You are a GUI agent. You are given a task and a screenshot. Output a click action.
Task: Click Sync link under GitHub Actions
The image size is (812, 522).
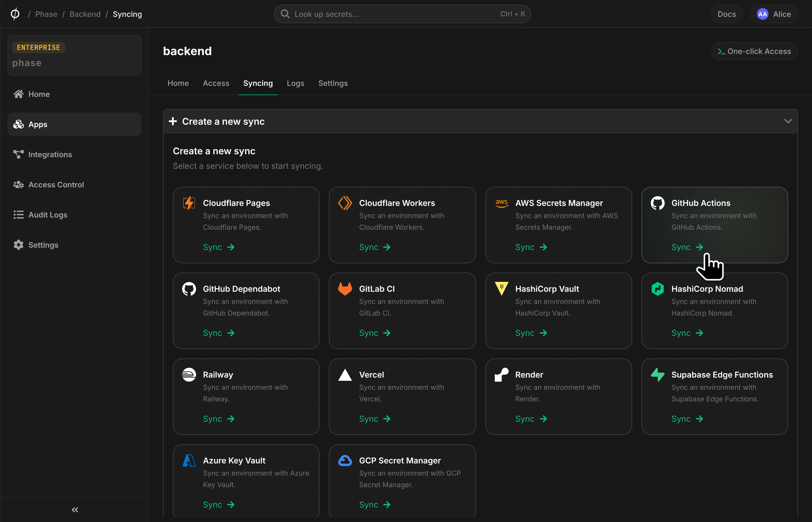point(687,247)
